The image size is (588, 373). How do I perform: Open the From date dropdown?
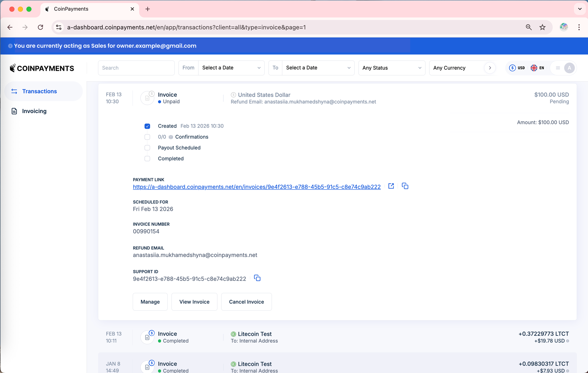tap(231, 68)
